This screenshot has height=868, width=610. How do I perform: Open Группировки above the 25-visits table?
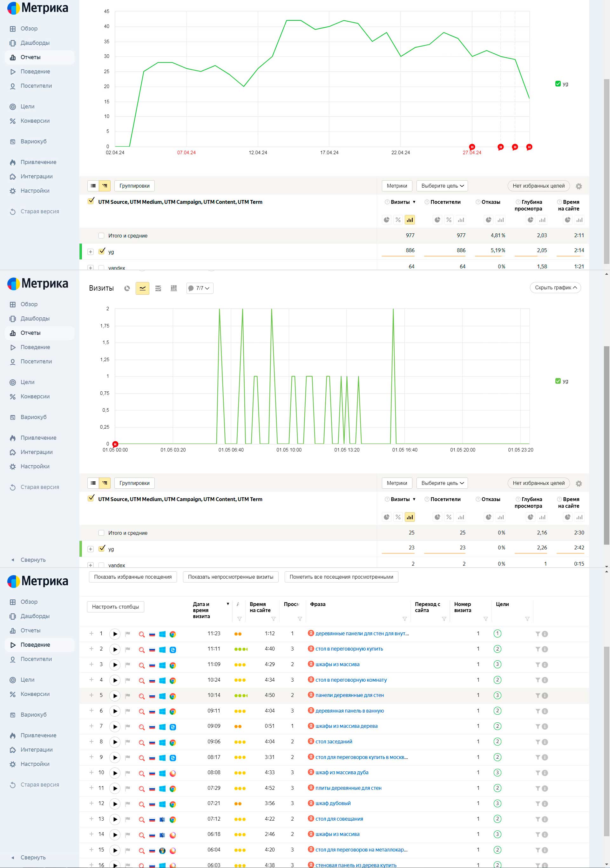pyautogui.click(x=134, y=483)
